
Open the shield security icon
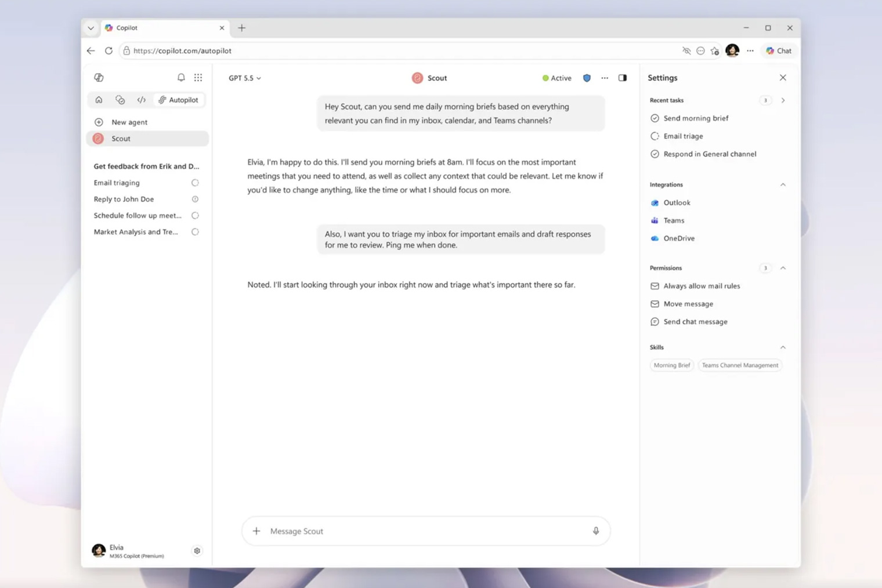point(587,78)
